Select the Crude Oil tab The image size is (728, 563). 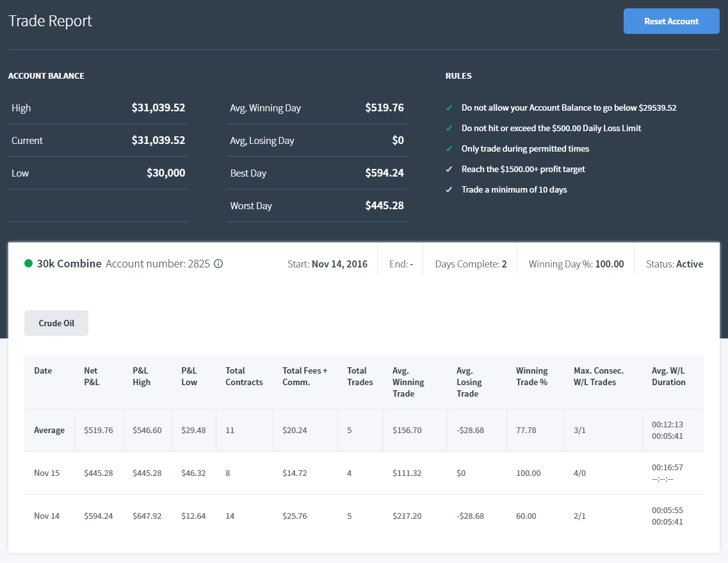(56, 323)
